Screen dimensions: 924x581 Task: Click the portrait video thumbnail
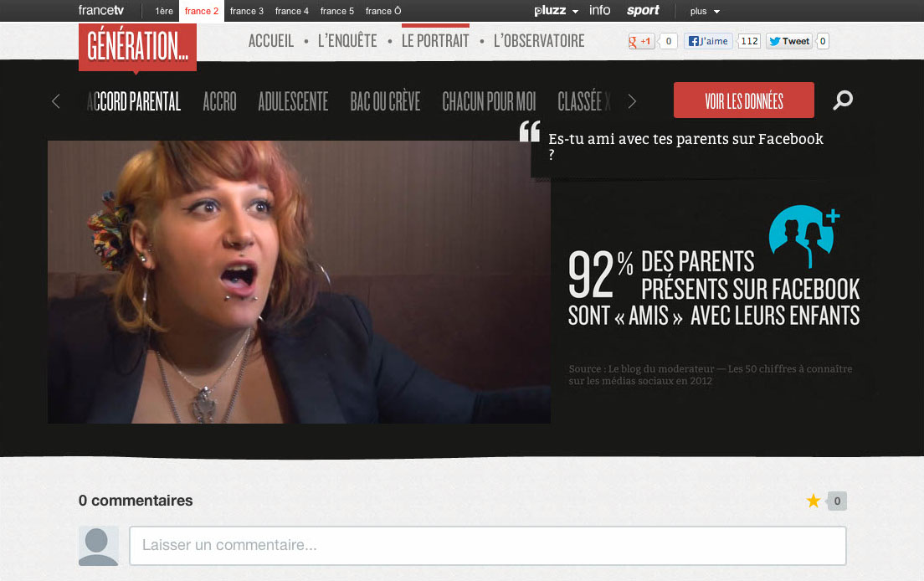(x=299, y=281)
